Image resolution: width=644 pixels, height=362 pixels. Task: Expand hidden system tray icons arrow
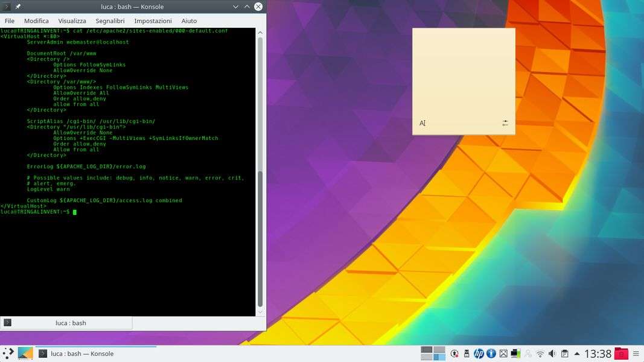(577, 354)
